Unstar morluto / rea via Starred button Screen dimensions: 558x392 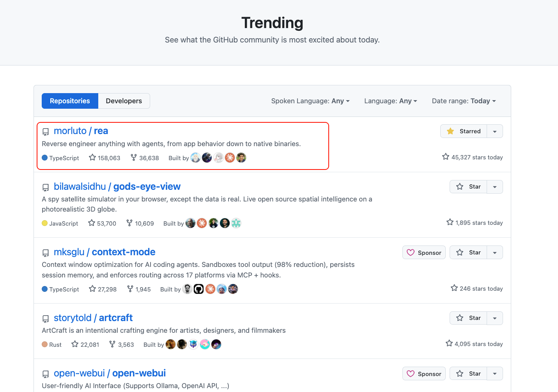(x=464, y=131)
